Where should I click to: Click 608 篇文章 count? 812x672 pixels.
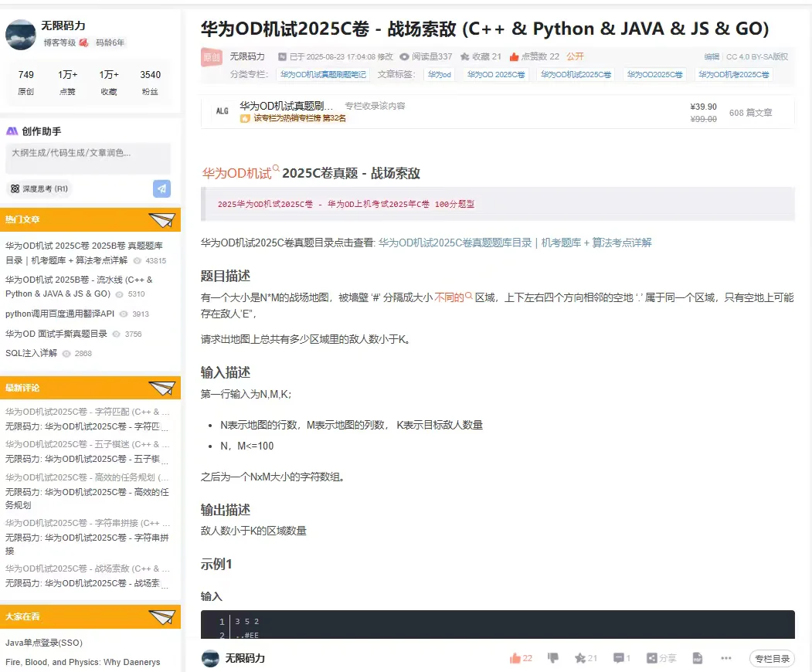[x=750, y=112]
